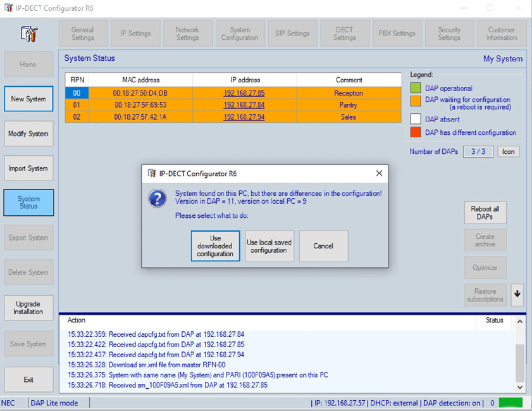
Task: Click the green status bar indicator
Action: point(510,403)
